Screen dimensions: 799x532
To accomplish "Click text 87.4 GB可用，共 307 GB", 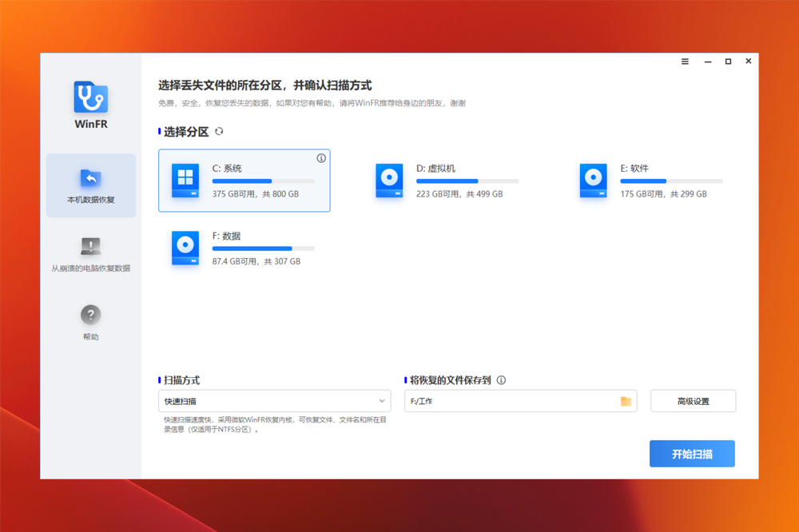I will click(256, 261).
